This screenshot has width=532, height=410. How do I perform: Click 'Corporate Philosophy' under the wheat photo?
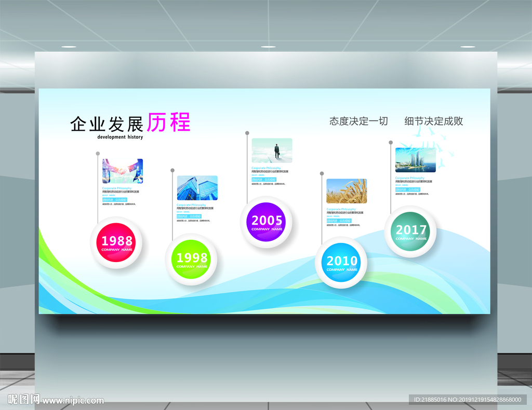(x=341, y=209)
